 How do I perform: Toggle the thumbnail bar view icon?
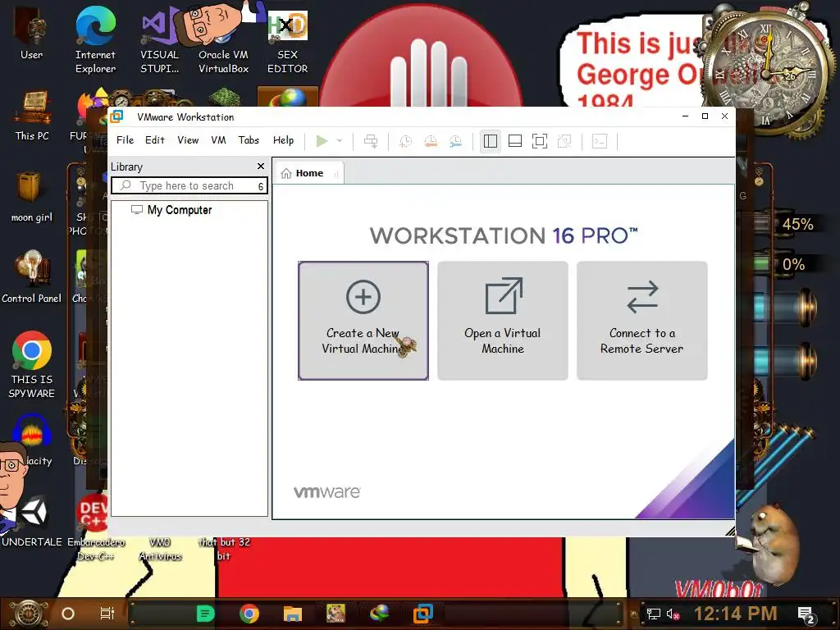click(515, 141)
